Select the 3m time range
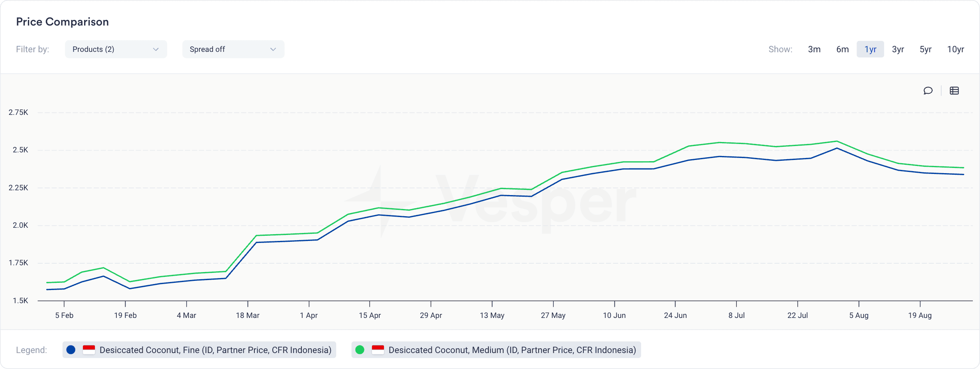Viewport: 980px width, 369px height. point(814,49)
